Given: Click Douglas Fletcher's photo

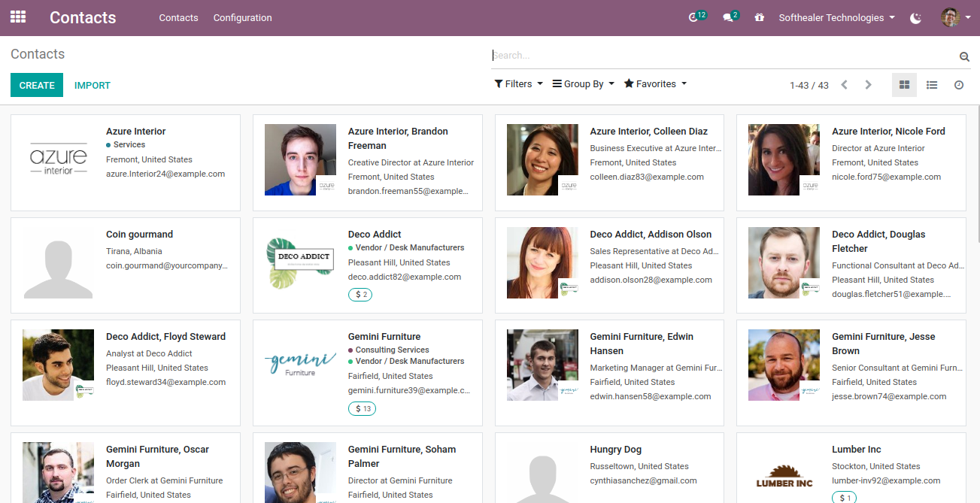Looking at the screenshot, I should click(x=784, y=262).
